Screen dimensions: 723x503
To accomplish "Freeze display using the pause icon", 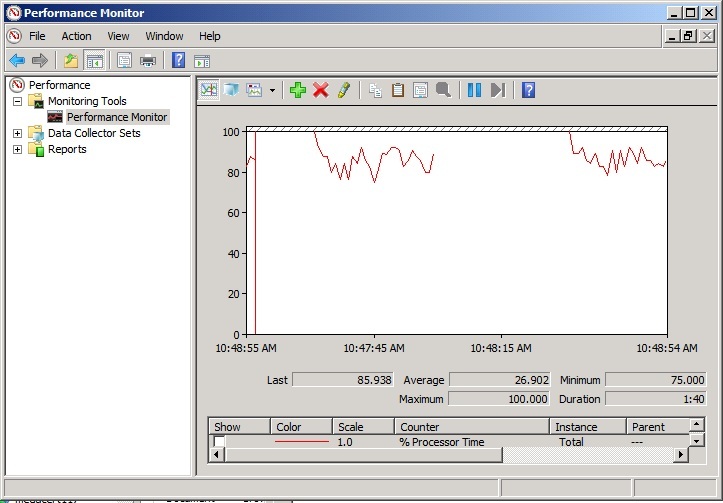I will click(474, 90).
